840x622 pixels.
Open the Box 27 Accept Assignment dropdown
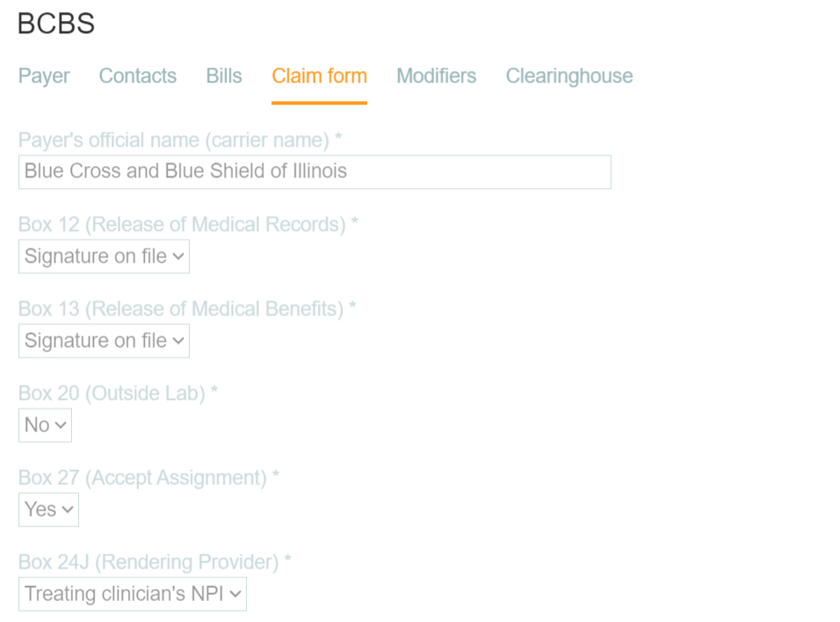click(x=47, y=509)
